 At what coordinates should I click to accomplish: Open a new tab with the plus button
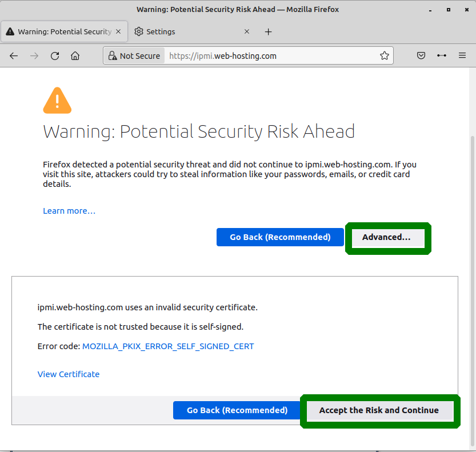269,31
